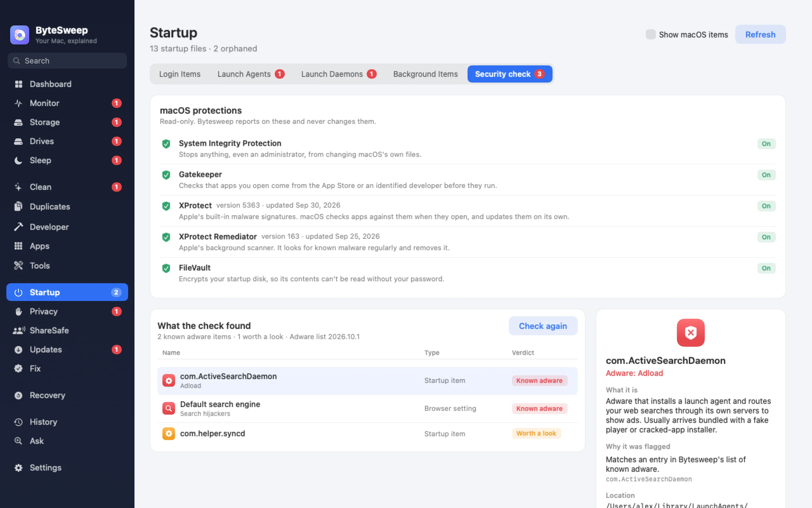This screenshot has height=508, width=812.
Task: Switch to the Login Items tab
Action: pyautogui.click(x=180, y=74)
